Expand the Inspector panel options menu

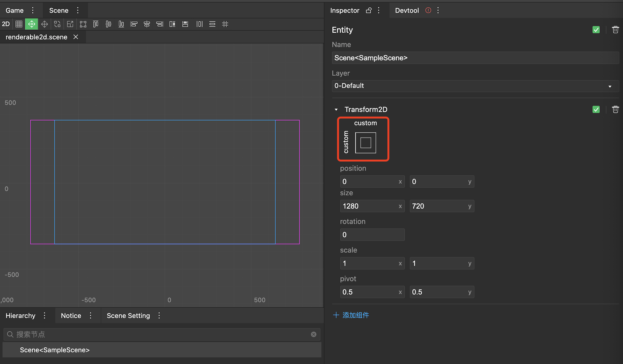click(x=379, y=10)
